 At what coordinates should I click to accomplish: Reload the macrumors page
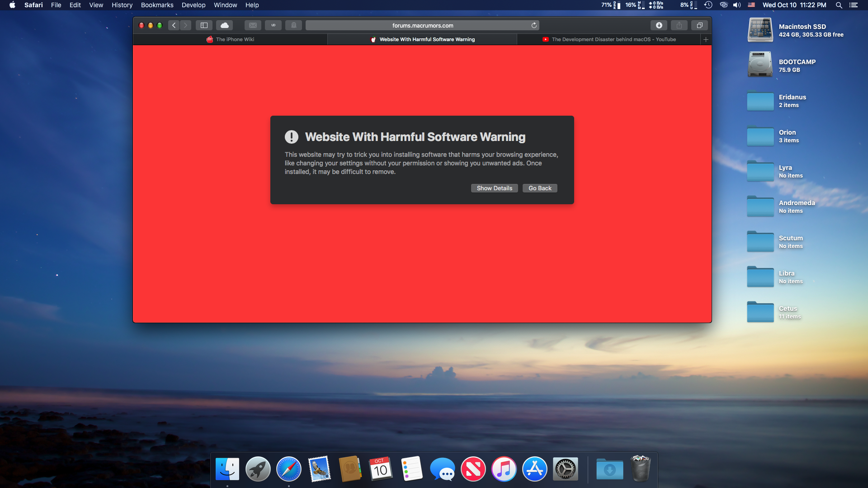pos(534,25)
